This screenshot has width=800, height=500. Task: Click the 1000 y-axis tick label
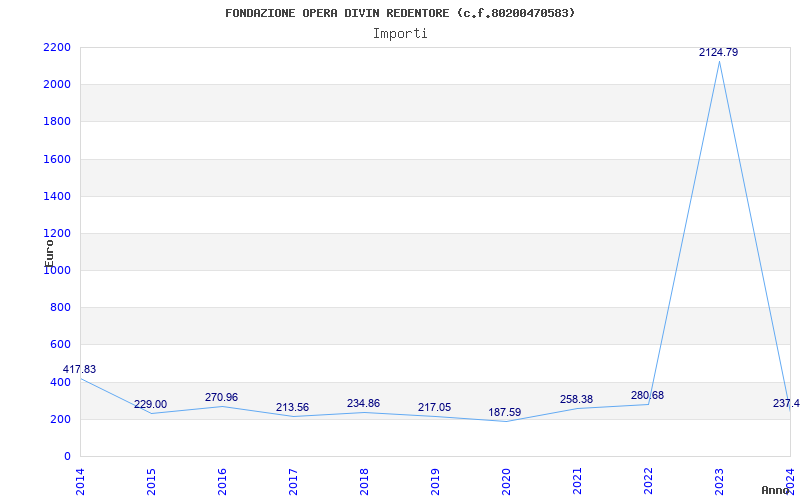tap(57, 271)
